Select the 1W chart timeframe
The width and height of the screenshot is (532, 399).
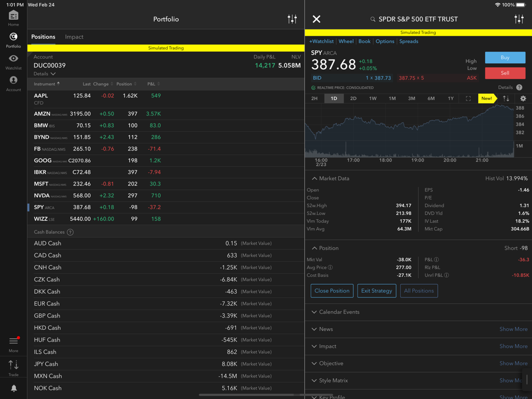(x=372, y=98)
